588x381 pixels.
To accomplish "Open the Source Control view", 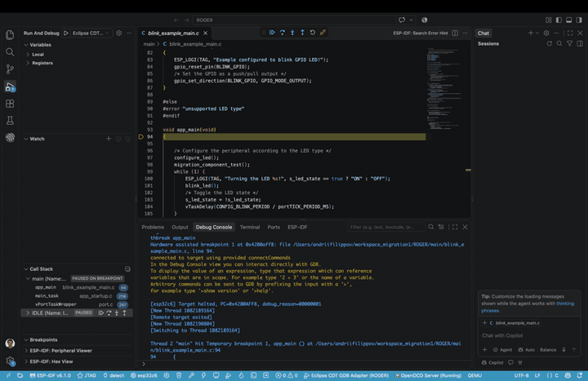I will click(x=10, y=69).
